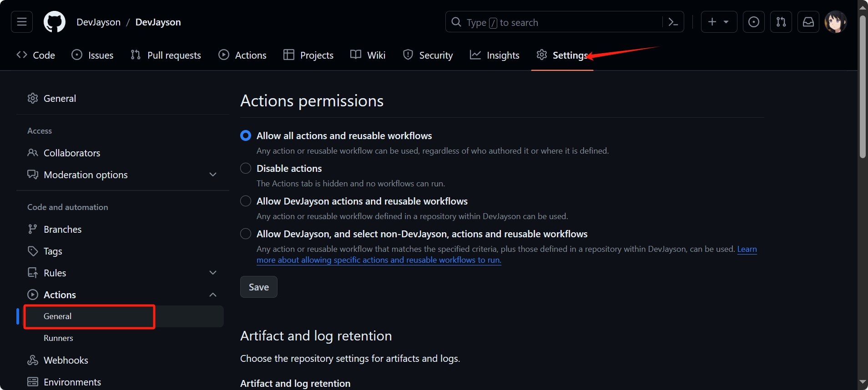This screenshot has width=868, height=390.
Task: Click the search magnifier icon
Action: pyautogui.click(x=456, y=22)
